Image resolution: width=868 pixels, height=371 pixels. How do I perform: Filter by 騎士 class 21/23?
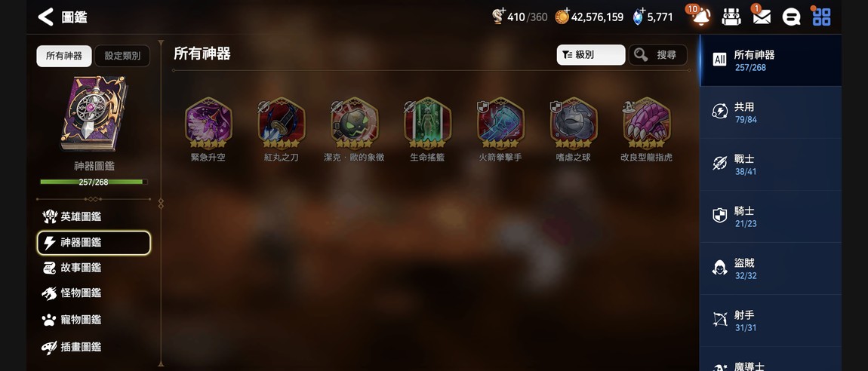(x=771, y=216)
